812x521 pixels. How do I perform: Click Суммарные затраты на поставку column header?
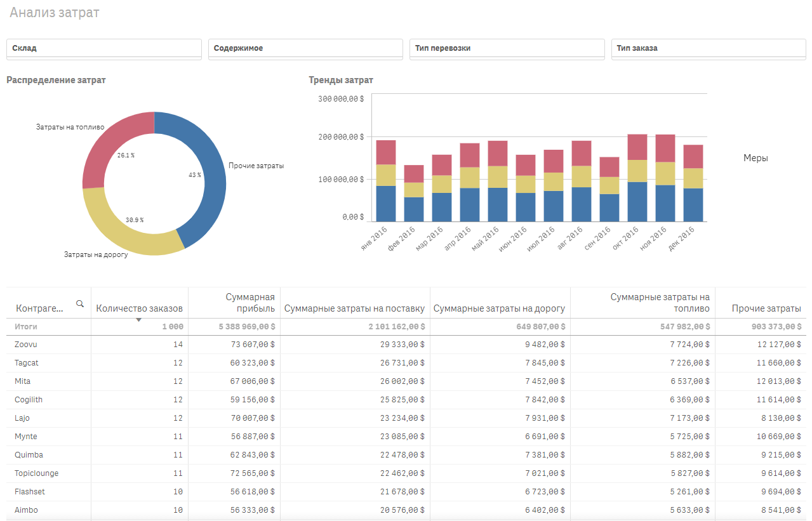354,308
